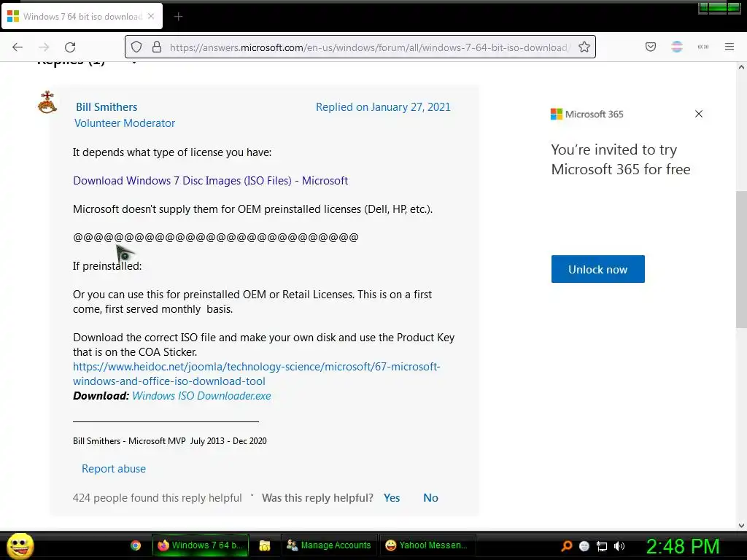
Task: Go back to the previous page
Action: (18, 47)
